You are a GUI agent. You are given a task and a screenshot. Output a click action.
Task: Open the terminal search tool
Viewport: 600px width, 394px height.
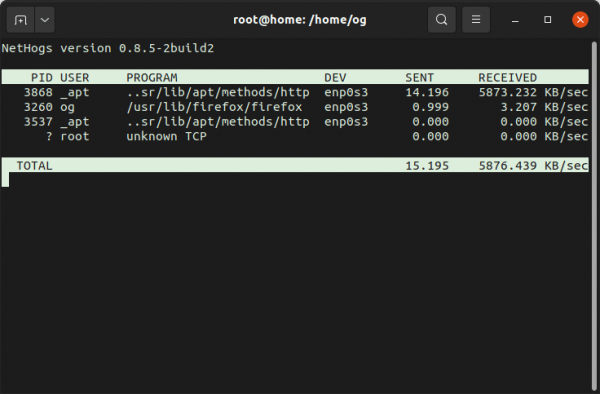442,20
